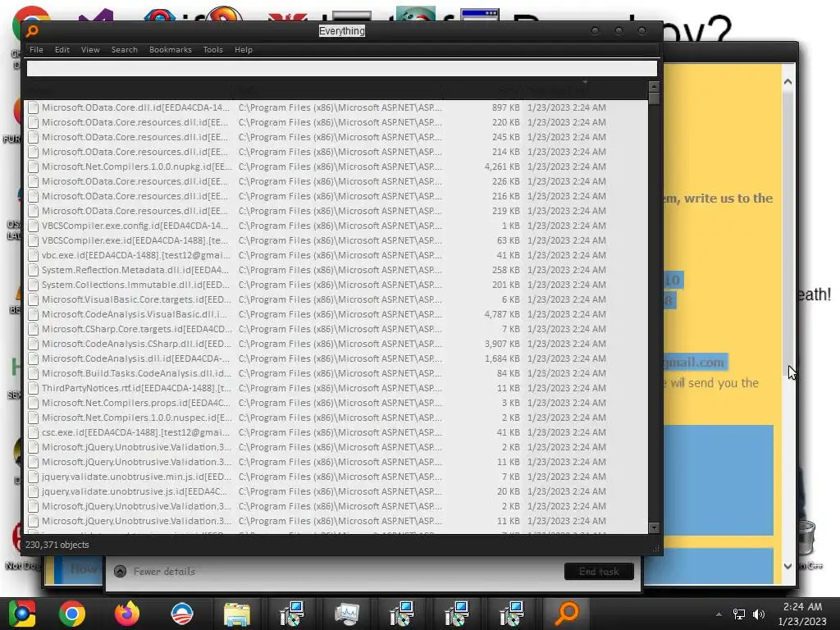Click the Everything magnifier icon in title bar
Viewport: 840px width, 630px height.
point(32,31)
